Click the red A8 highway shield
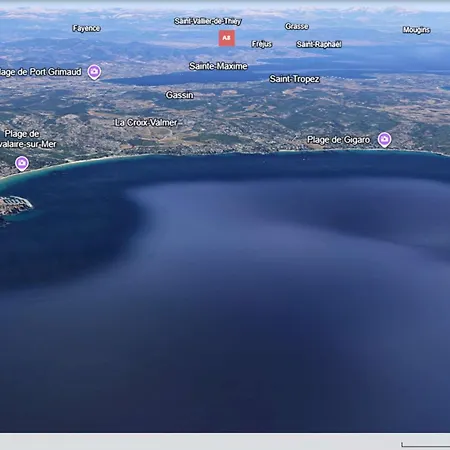450x450 pixels. click(x=227, y=38)
